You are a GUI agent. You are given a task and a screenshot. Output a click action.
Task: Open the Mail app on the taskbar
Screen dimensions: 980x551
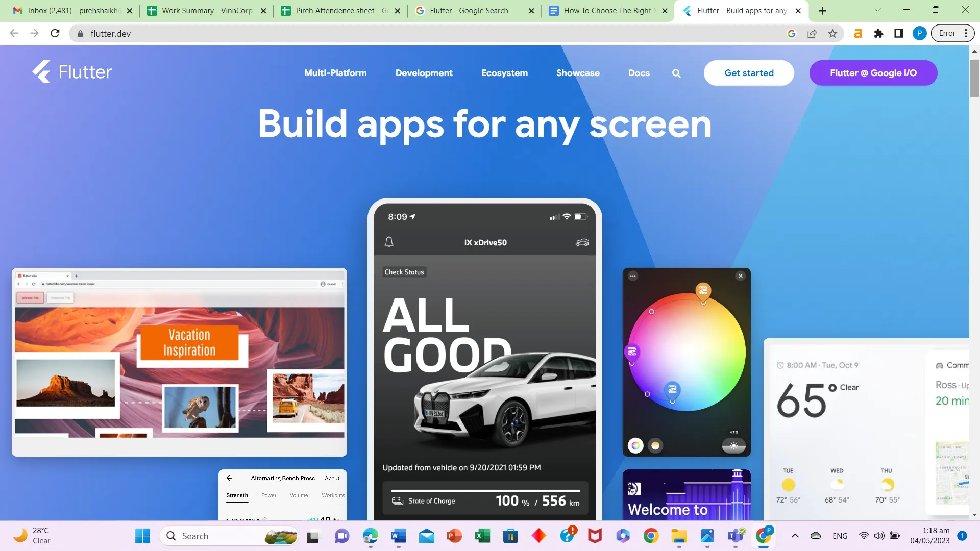pos(426,536)
